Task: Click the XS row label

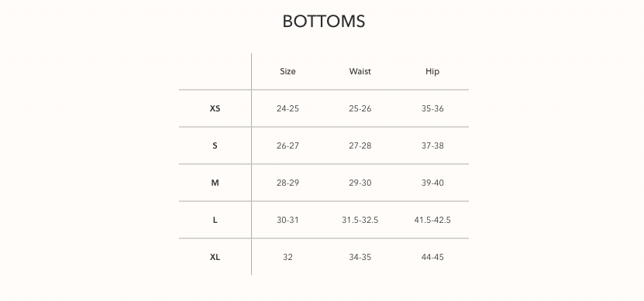Action: tap(215, 108)
